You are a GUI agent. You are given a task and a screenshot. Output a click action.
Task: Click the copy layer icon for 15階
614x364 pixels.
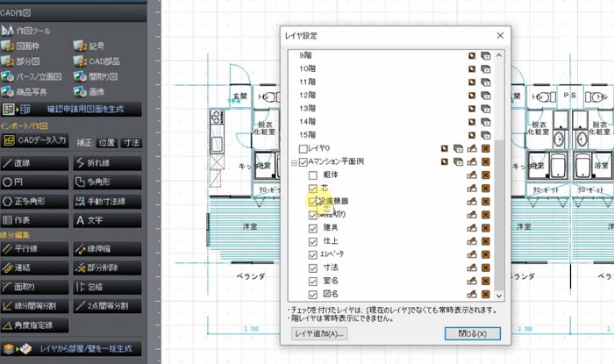486,135
